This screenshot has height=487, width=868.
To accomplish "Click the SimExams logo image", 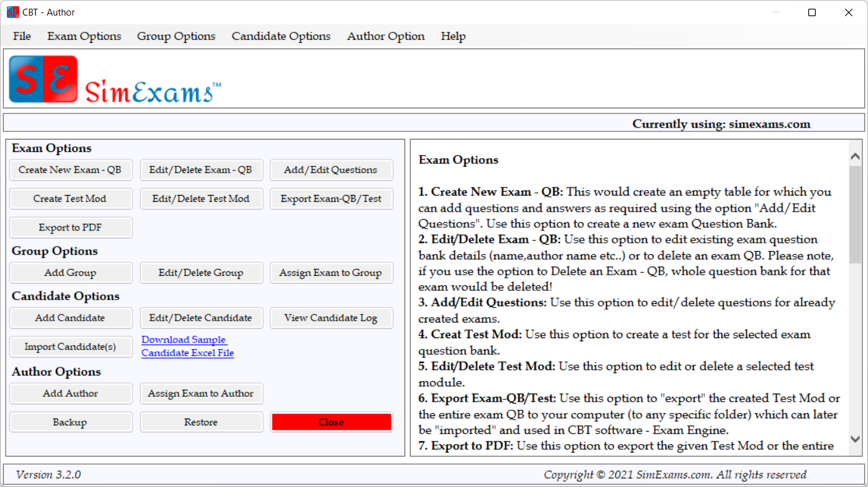I will (116, 79).
